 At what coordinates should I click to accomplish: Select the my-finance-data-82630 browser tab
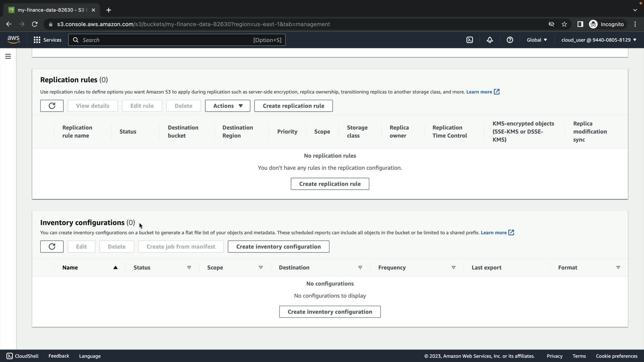(50, 10)
